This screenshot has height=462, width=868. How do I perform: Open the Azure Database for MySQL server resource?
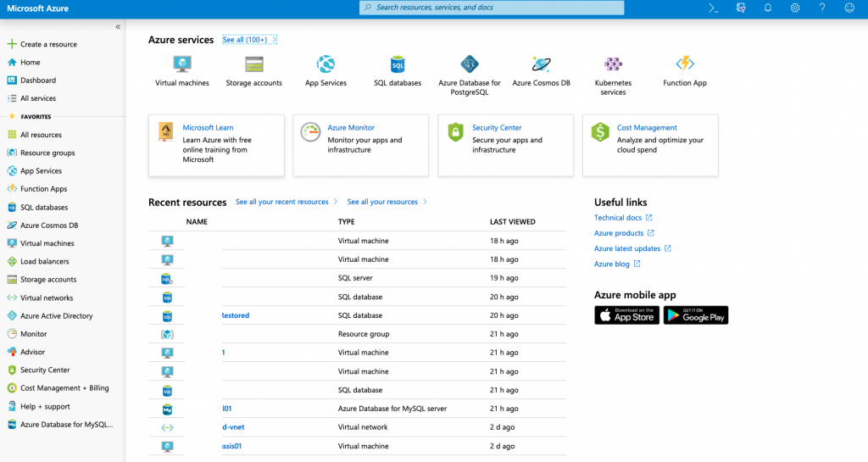(x=227, y=409)
